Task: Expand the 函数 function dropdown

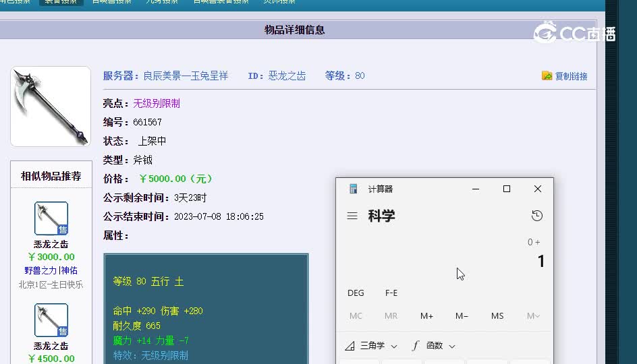Action: click(x=433, y=346)
